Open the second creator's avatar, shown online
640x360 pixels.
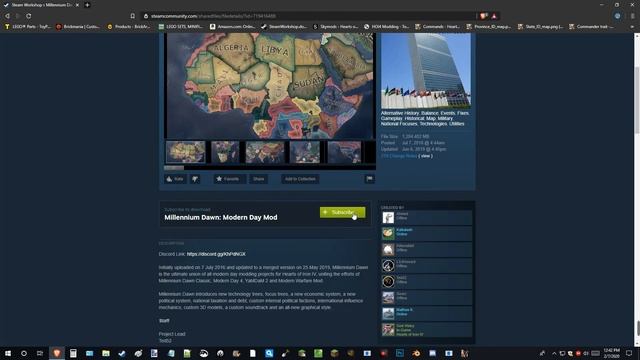(388, 233)
